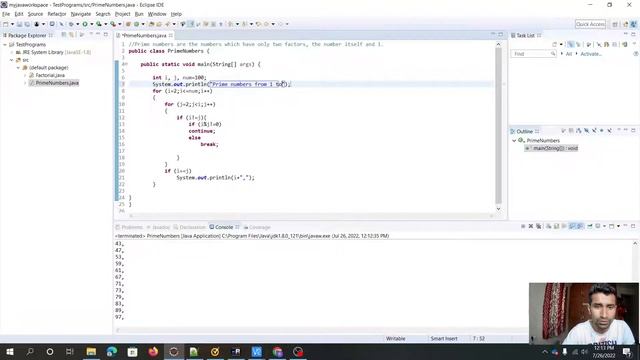Switch to the Console tab
The width and height of the screenshot is (640, 360).
click(224, 227)
